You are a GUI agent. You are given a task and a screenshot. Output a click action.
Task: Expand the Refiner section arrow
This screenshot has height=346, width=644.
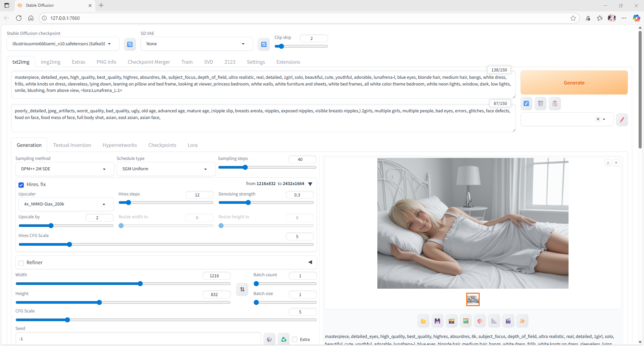pos(310,262)
